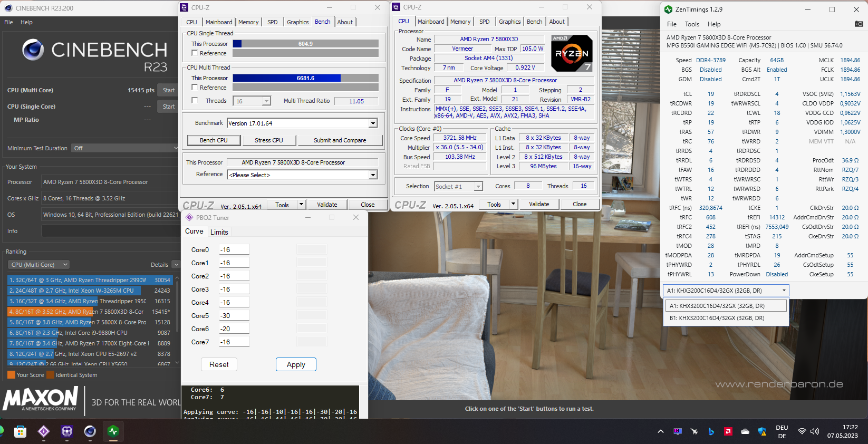Switch to Limits tab in PBO2 Tuner
The height and width of the screenshot is (444, 868).
pyautogui.click(x=219, y=232)
